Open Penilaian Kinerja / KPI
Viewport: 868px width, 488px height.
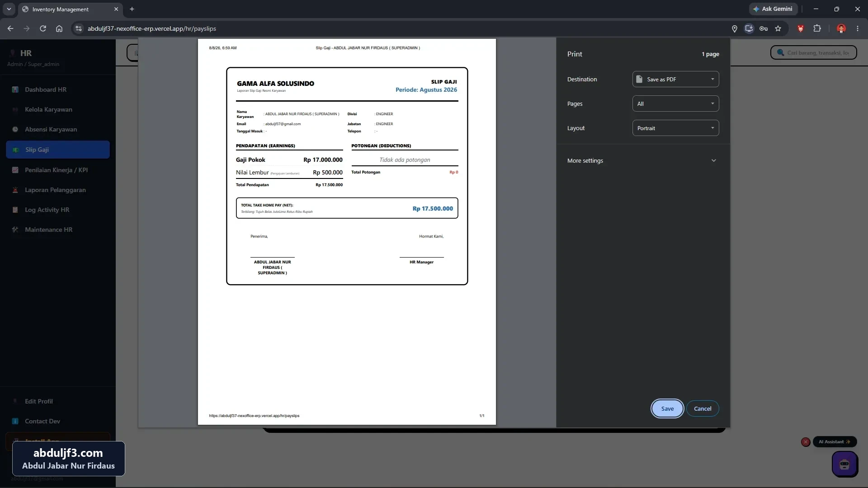coord(58,170)
